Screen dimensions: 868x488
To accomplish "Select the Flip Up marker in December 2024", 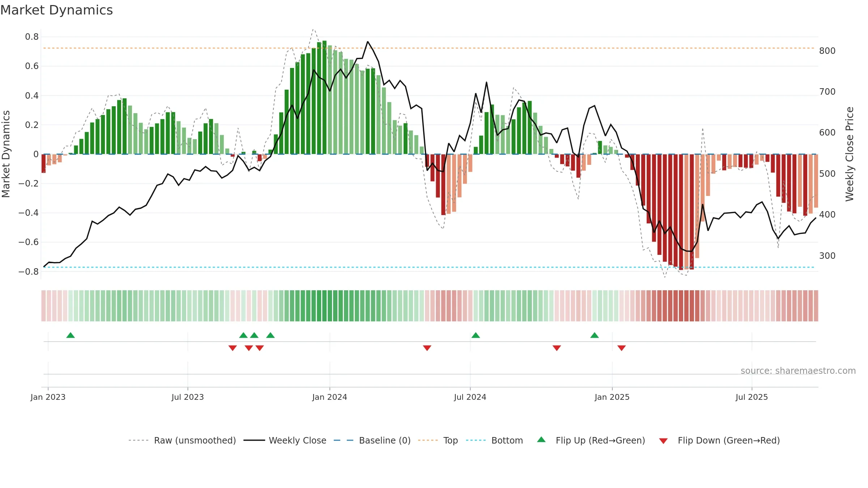I will (595, 335).
